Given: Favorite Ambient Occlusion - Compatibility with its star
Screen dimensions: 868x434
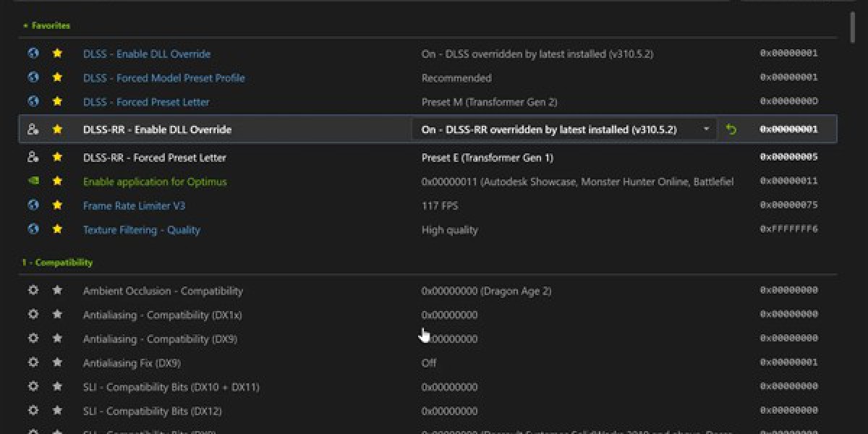Looking at the screenshot, I should 57,290.
